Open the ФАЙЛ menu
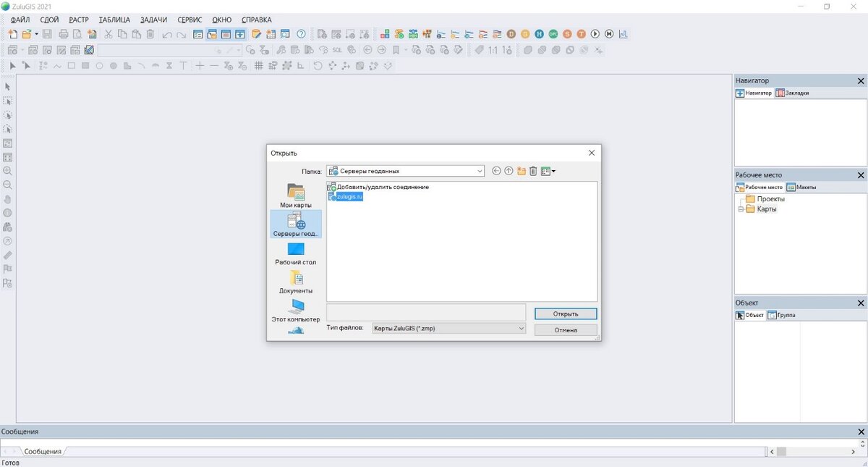 tap(20, 20)
